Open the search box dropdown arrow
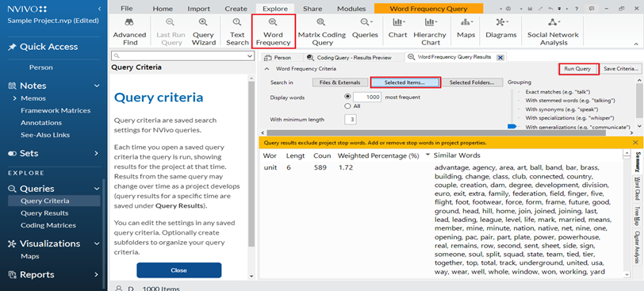This screenshot has height=291, width=644. (x=250, y=56)
